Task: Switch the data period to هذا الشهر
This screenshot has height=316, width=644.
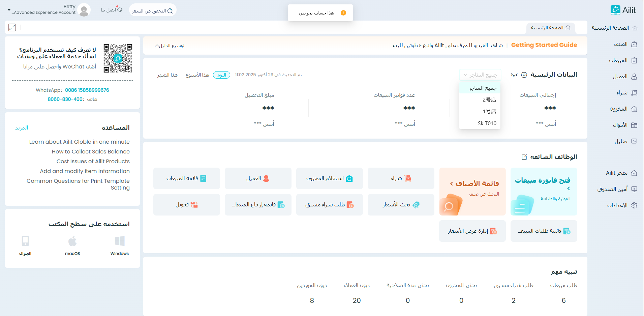Action: point(167,75)
